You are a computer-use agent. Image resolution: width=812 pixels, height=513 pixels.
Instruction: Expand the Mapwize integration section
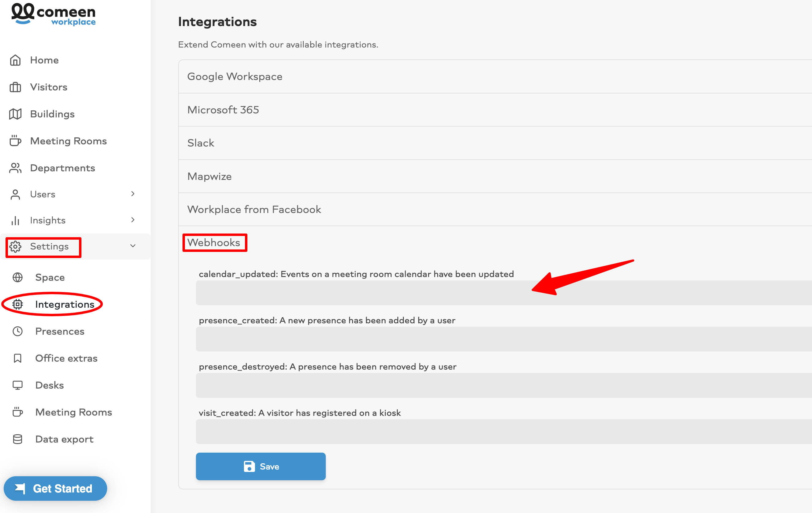pyautogui.click(x=495, y=176)
